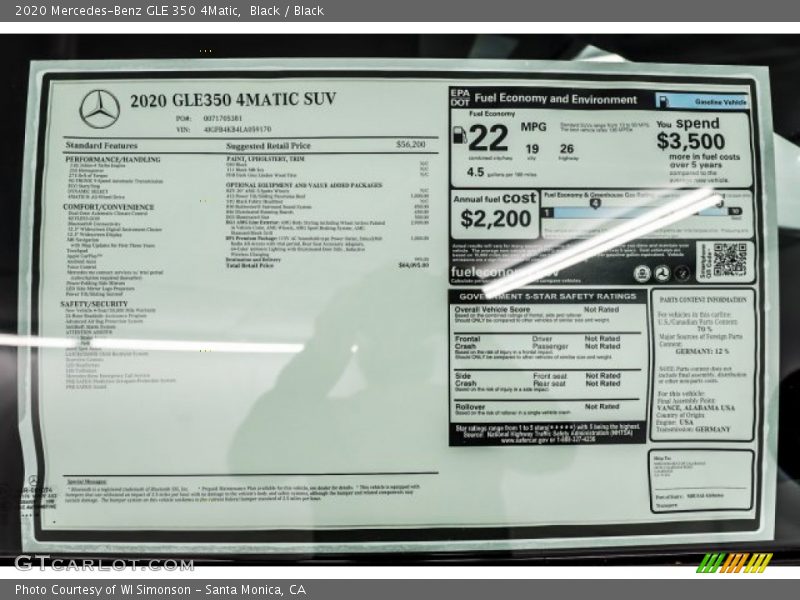Click the 'Photo Courtesy of WI Simonson' caption

click(x=103, y=590)
